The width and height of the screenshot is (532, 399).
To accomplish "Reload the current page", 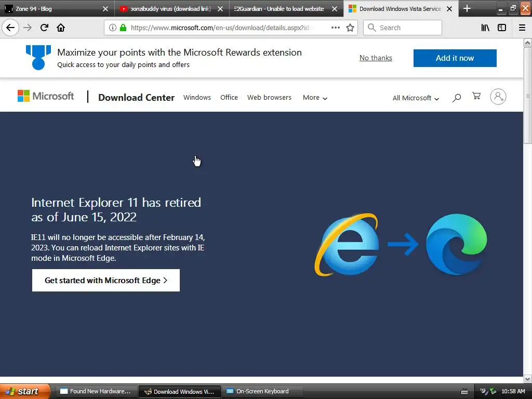I will click(44, 28).
